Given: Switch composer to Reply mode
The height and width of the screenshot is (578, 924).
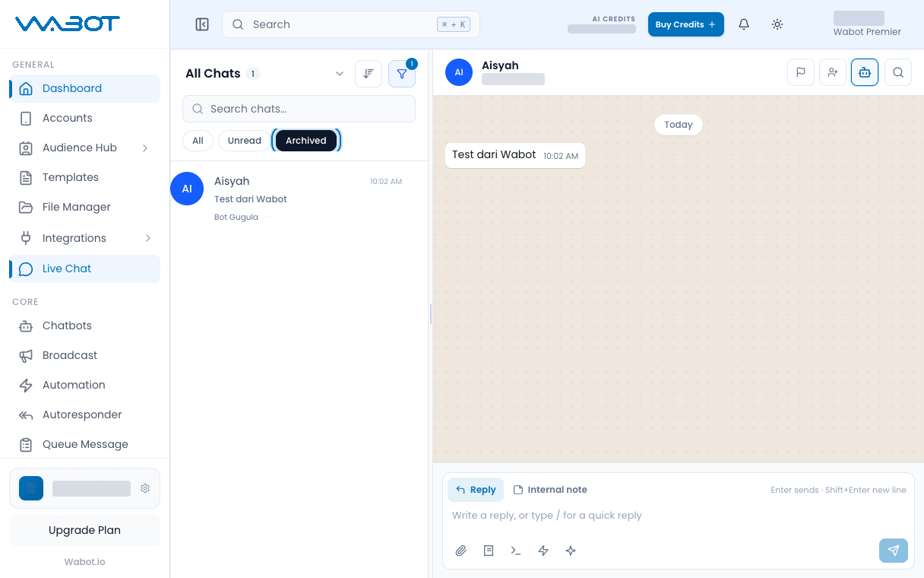Looking at the screenshot, I should click(476, 490).
